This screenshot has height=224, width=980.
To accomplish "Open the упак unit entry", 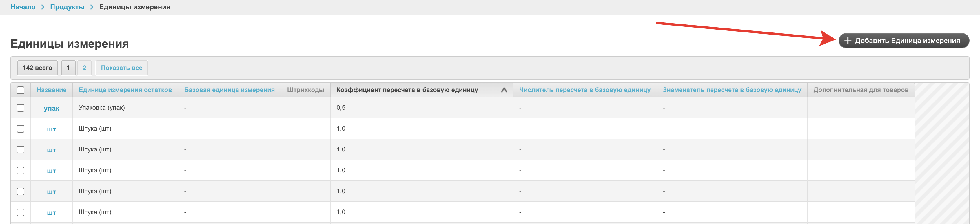I will click(x=51, y=108).
